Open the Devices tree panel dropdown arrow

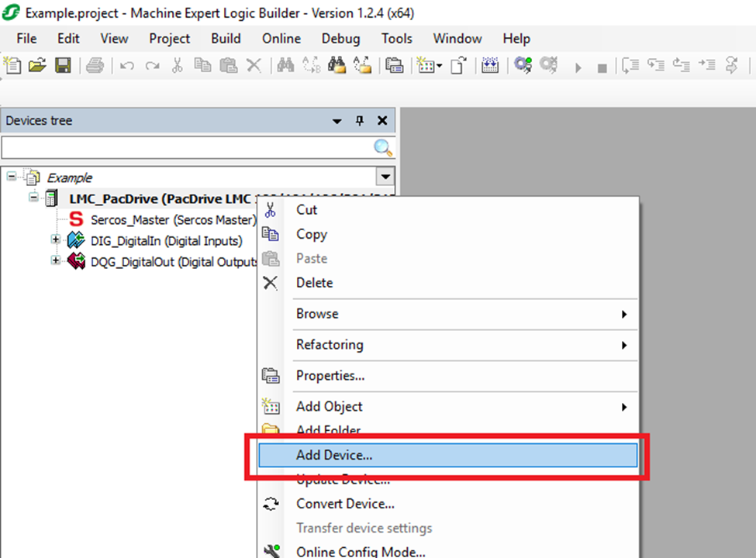(x=337, y=121)
